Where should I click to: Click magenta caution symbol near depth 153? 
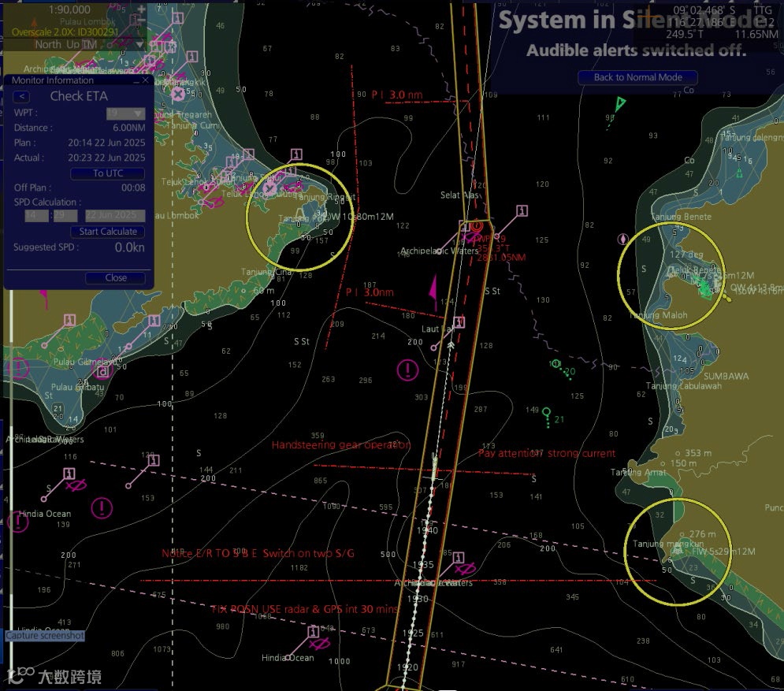(102, 508)
